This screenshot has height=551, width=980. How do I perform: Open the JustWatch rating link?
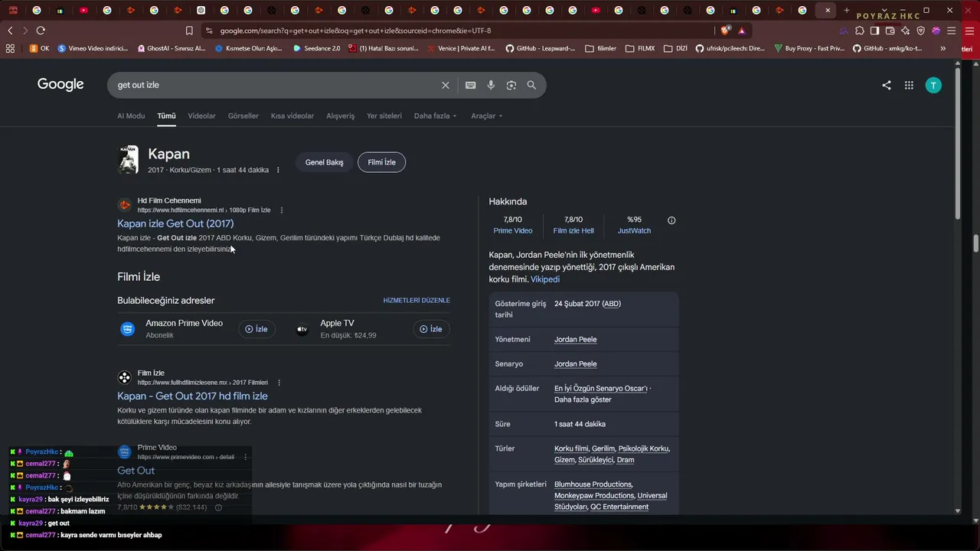(x=634, y=230)
